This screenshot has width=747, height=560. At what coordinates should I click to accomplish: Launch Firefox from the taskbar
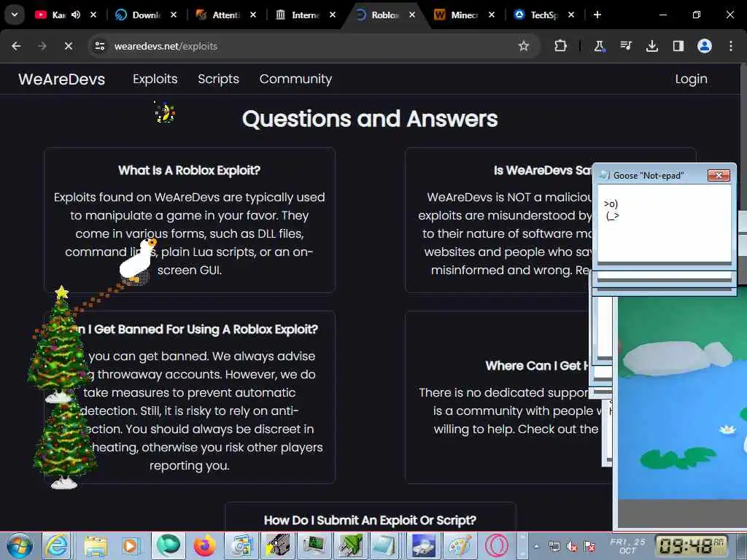pos(205,545)
